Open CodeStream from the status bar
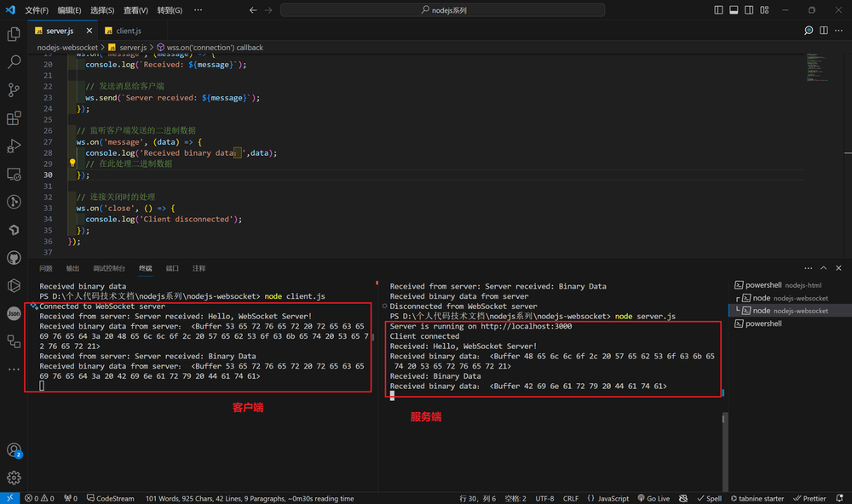The width and height of the screenshot is (852, 504). (x=110, y=498)
